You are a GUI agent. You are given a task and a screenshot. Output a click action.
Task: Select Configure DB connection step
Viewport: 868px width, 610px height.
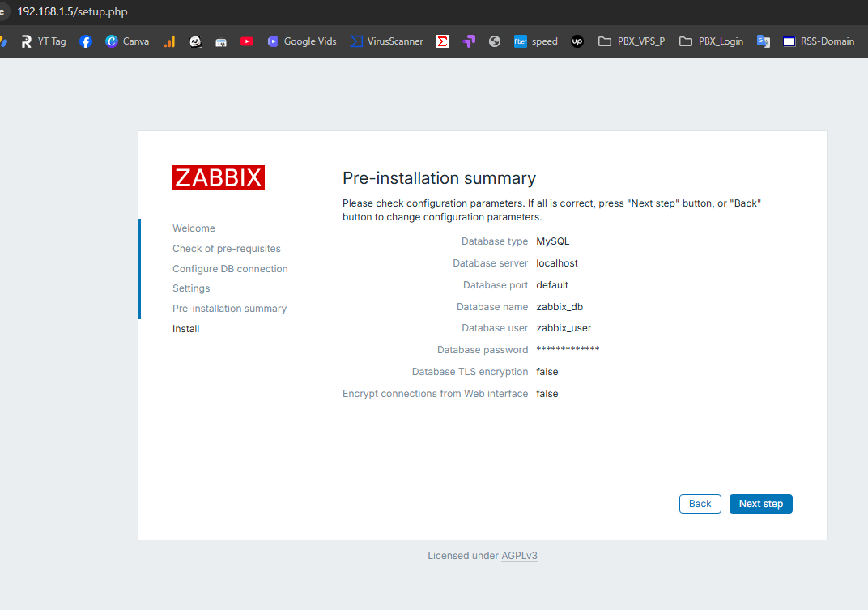click(x=230, y=269)
